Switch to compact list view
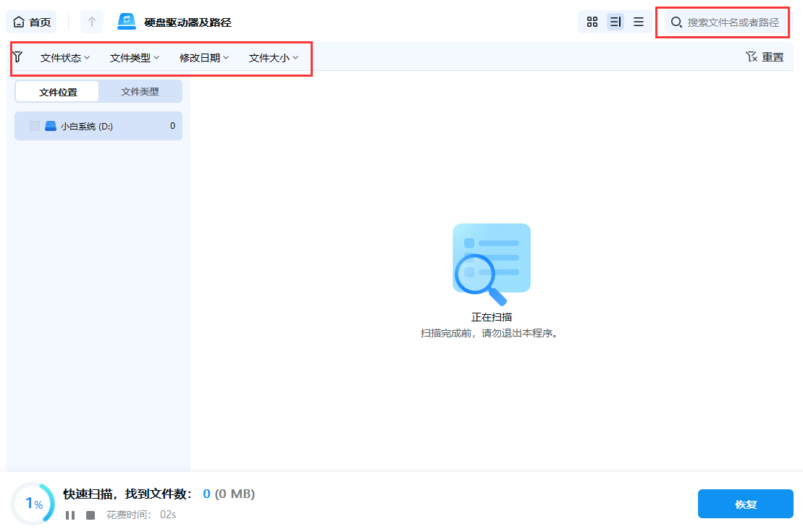803x532 pixels. [639, 22]
